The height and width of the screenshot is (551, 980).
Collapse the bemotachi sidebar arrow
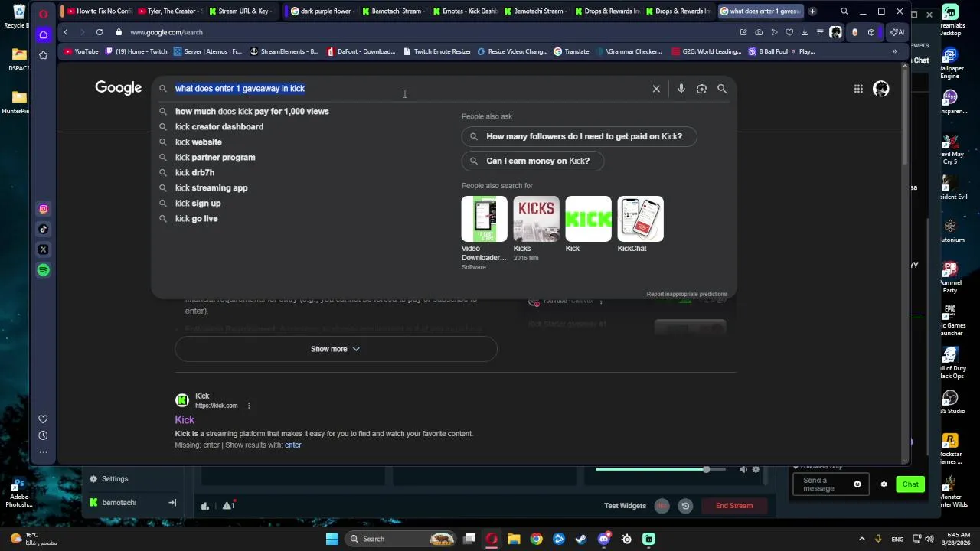pos(172,503)
